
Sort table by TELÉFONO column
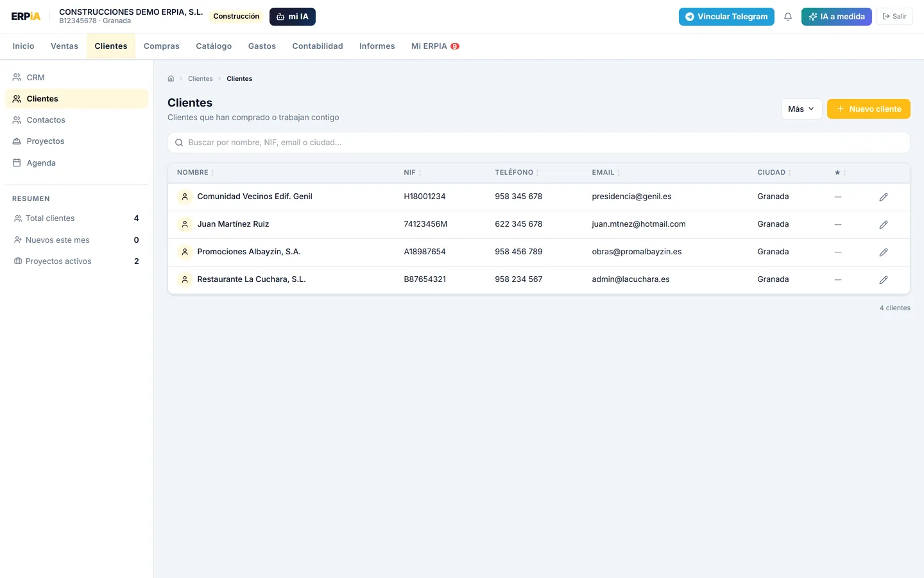517,173
